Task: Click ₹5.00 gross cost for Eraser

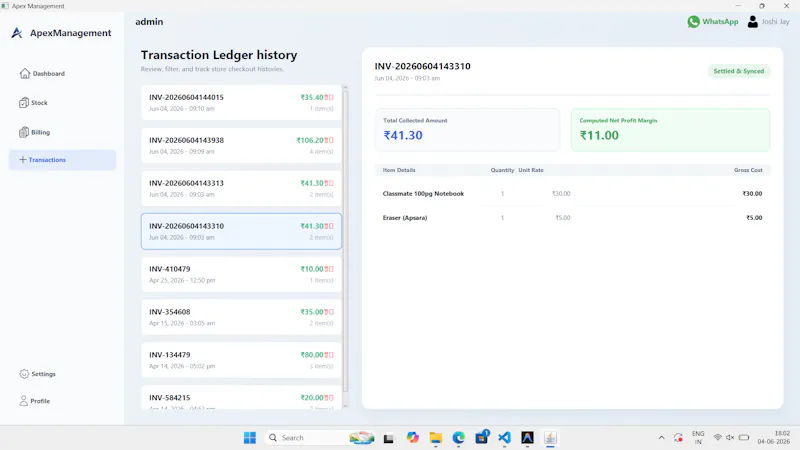Action: [x=754, y=218]
